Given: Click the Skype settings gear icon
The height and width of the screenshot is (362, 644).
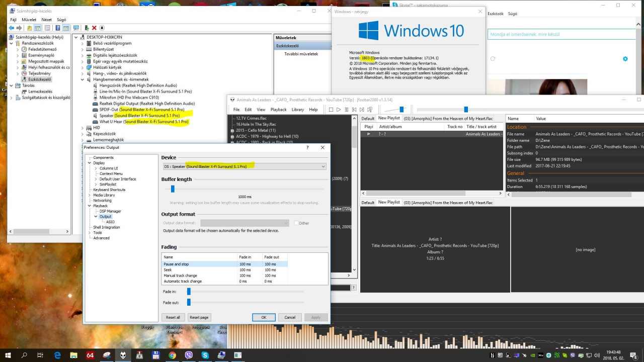Looking at the screenshot, I should point(625,59).
